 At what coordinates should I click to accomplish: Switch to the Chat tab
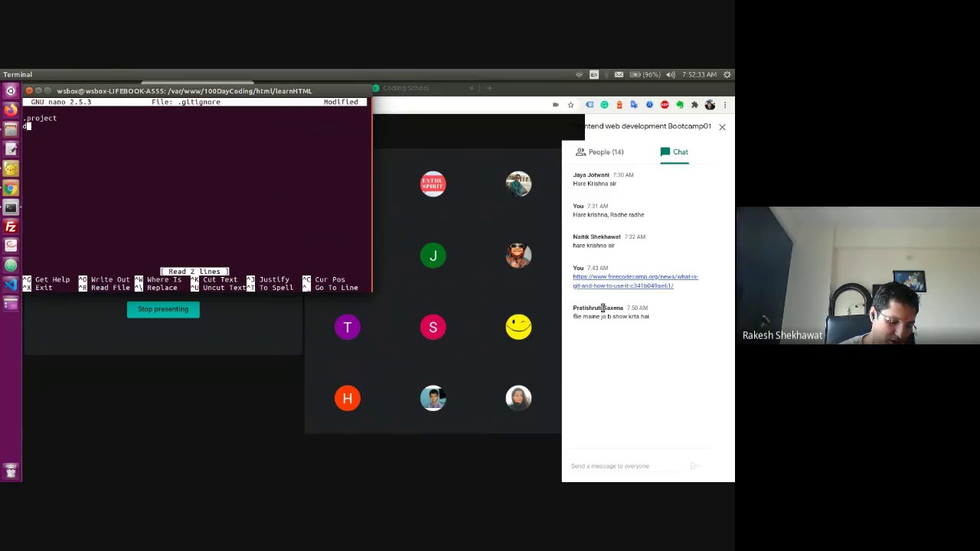(x=675, y=152)
